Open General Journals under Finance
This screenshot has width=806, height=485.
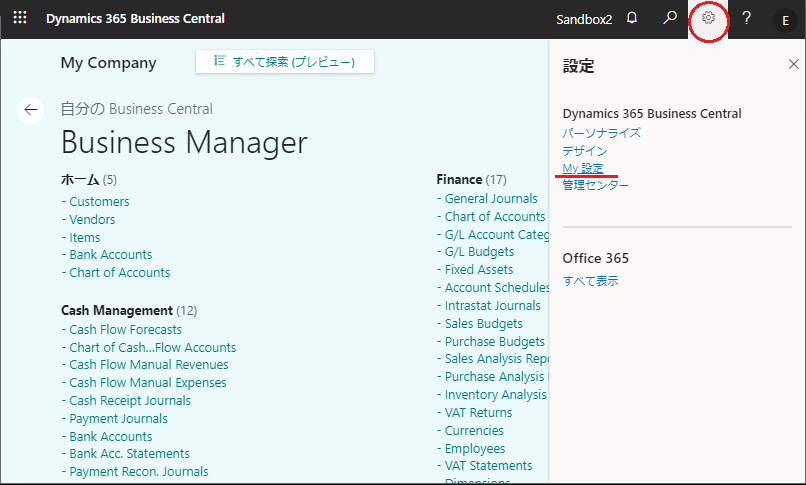coord(491,198)
